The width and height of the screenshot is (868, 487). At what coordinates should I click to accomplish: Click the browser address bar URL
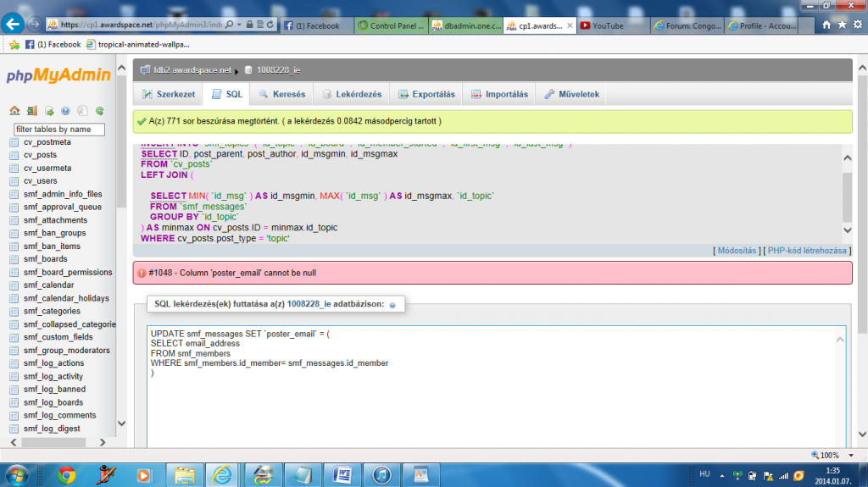coord(142,25)
